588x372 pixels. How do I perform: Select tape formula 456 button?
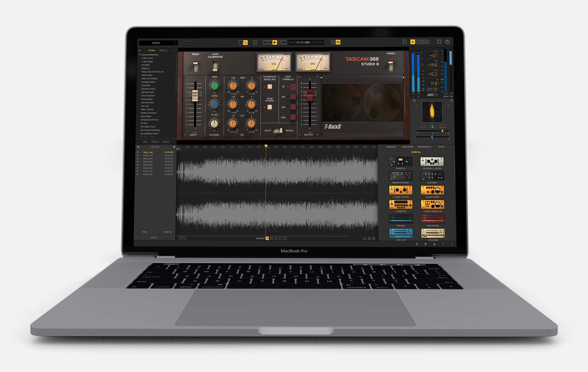point(293,97)
